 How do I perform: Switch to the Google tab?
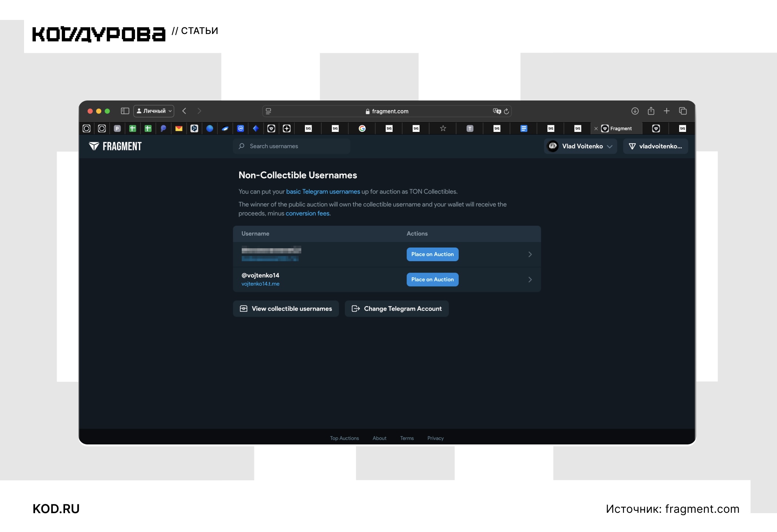pyautogui.click(x=362, y=128)
